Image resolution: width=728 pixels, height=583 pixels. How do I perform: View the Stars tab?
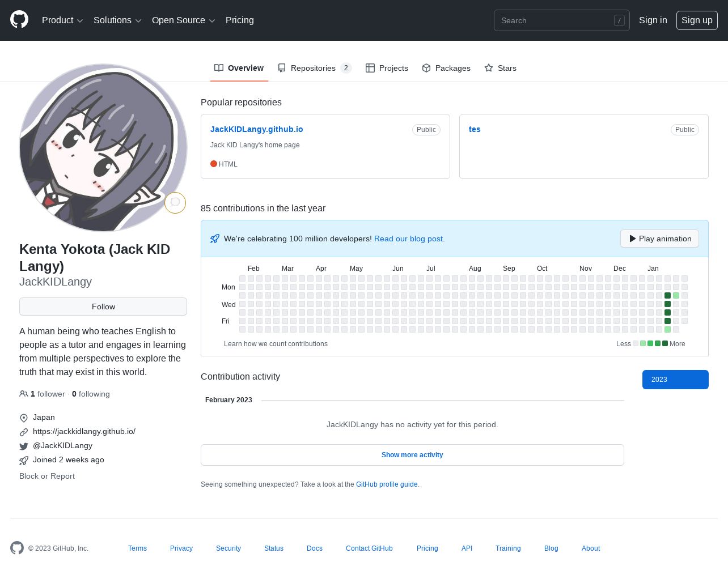[500, 68]
